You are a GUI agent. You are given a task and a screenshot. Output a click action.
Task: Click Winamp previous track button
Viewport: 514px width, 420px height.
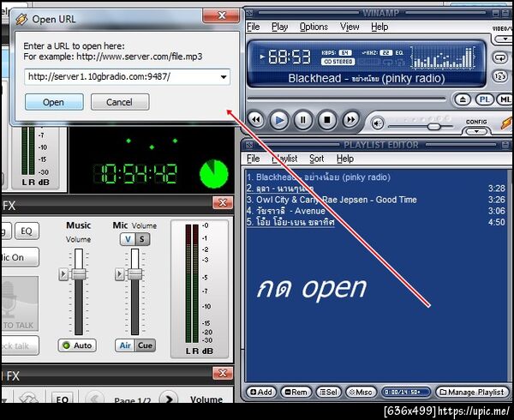tap(256, 120)
